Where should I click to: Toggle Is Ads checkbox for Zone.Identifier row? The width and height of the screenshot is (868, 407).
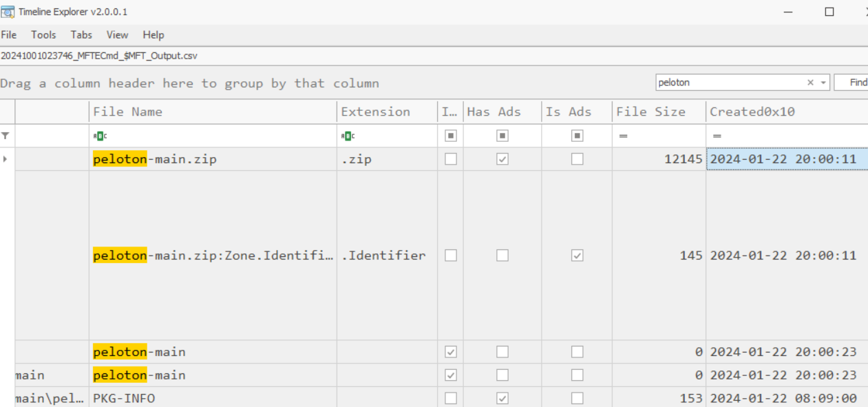pyautogui.click(x=577, y=255)
